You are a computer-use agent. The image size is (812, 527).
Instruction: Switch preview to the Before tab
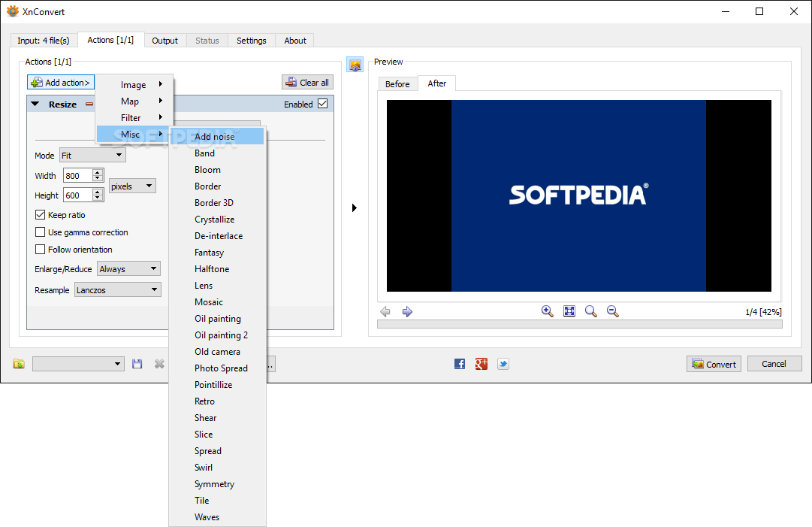click(x=397, y=84)
